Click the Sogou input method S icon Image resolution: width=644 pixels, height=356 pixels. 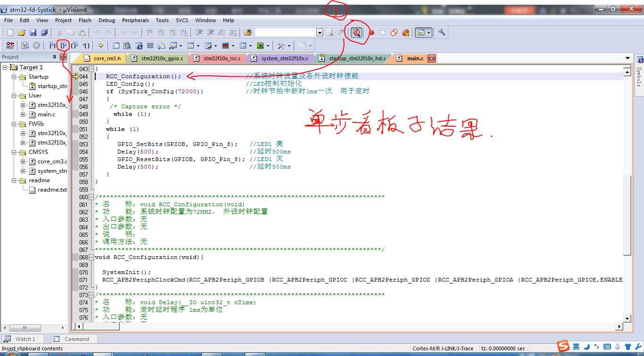coord(563,347)
